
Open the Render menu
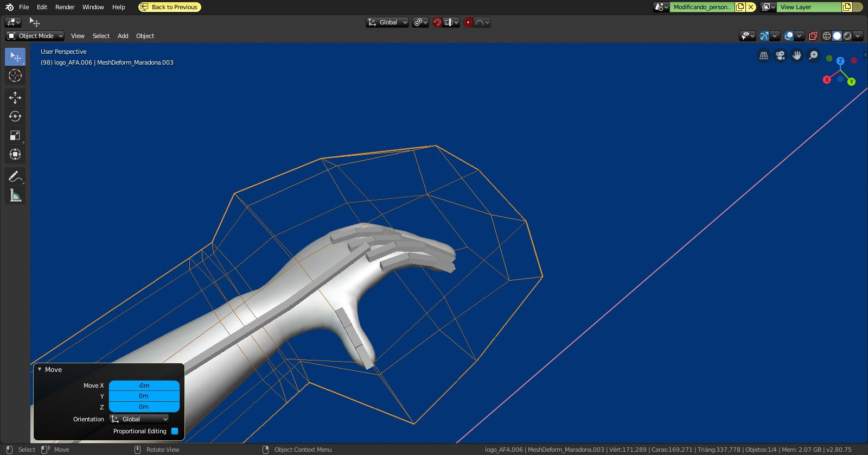click(x=65, y=7)
